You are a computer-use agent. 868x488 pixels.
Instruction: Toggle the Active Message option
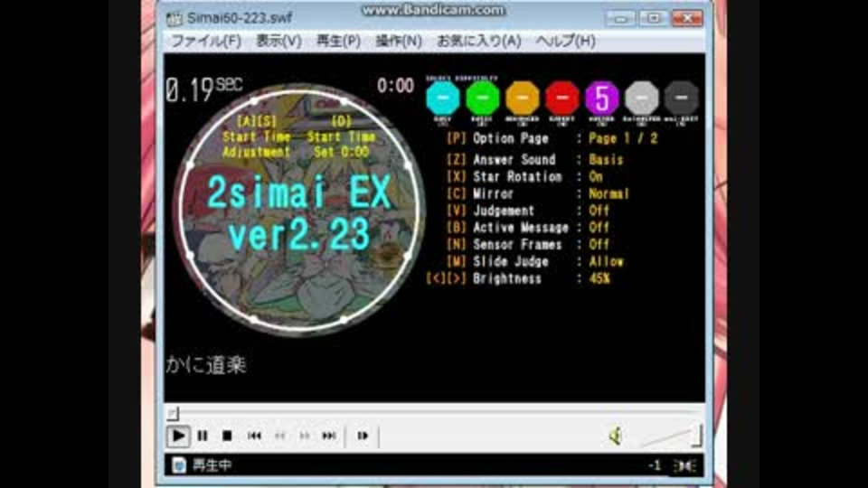(x=527, y=228)
